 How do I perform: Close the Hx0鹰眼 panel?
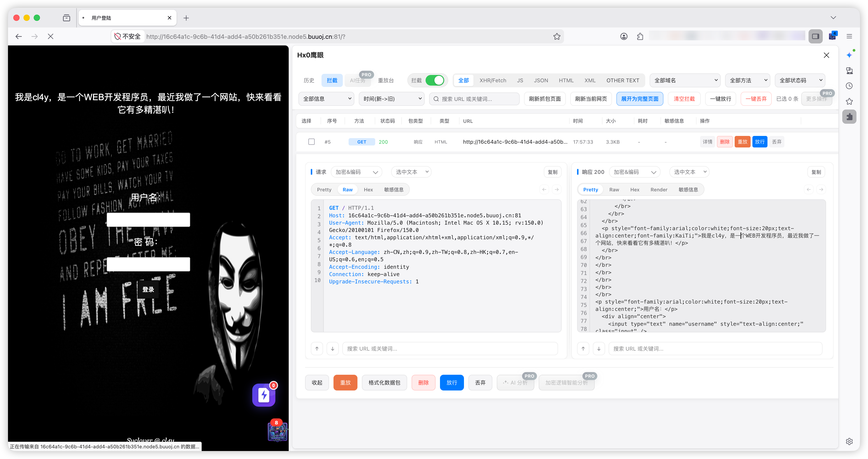point(826,55)
